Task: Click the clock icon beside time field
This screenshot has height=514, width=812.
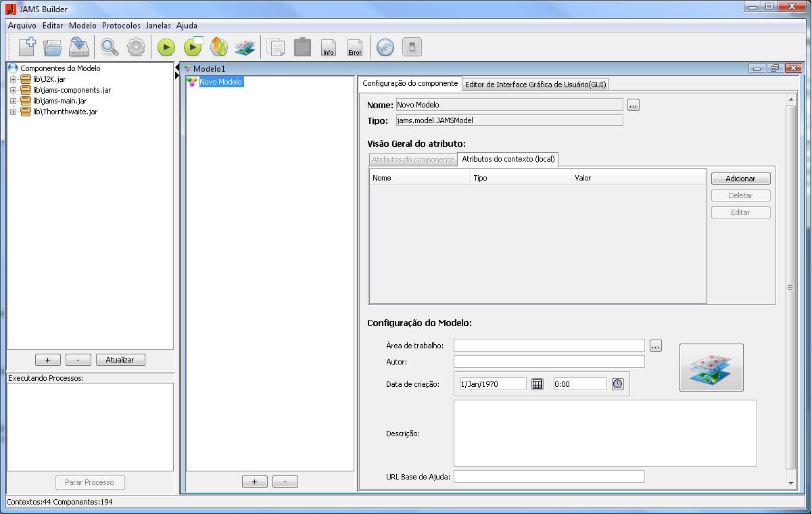Action: (x=617, y=384)
